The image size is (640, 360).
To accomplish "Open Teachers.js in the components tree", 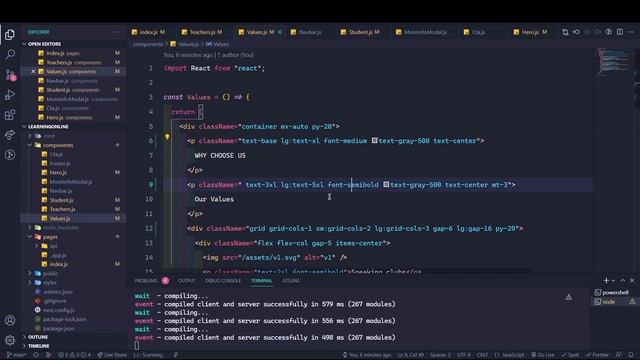I will 62,209.
